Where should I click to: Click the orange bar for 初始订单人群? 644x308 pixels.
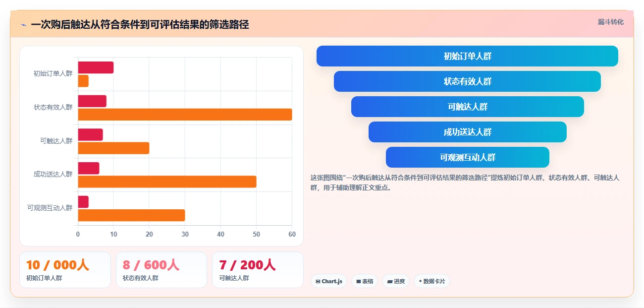83,81
